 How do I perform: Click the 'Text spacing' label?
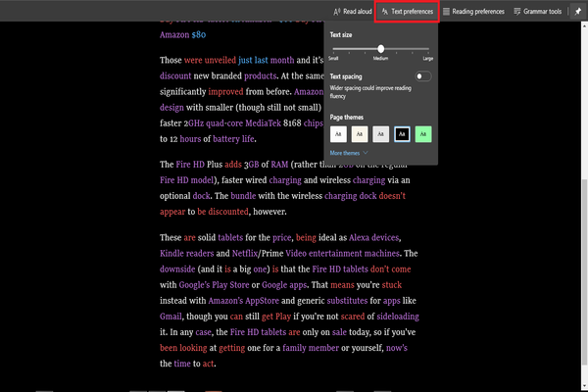[x=346, y=76]
